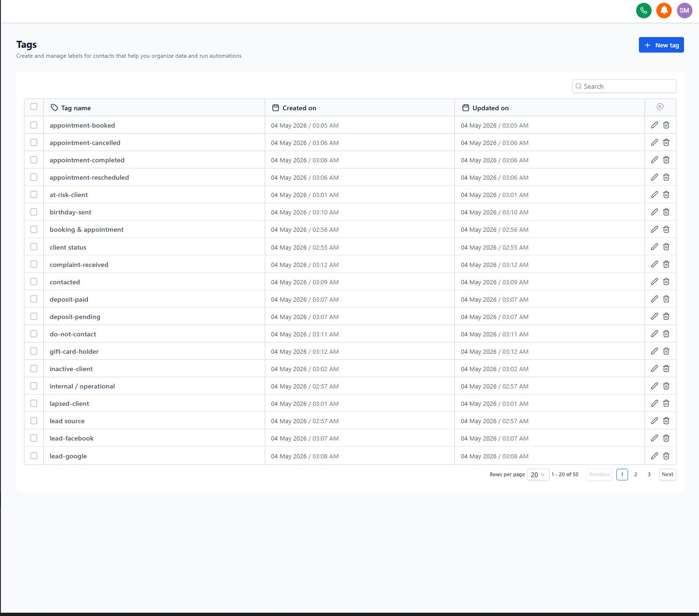Viewport: 699px width, 616px height.
Task: Edit the at-risk-client tag
Action: [x=654, y=194]
